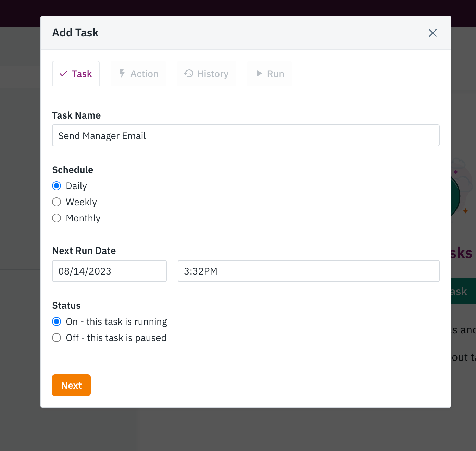Click the Run play triangle icon
This screenshot has height=451, width=476.
click(x=259, y=73)
